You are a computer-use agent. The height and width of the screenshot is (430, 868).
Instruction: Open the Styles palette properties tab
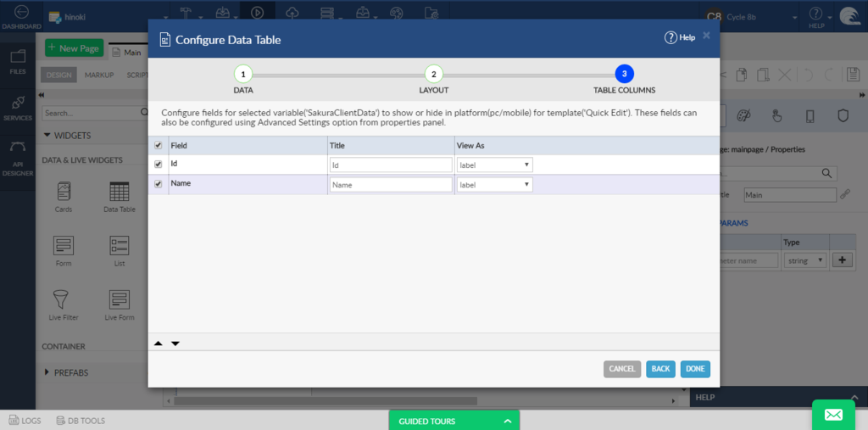click(743, 115)
